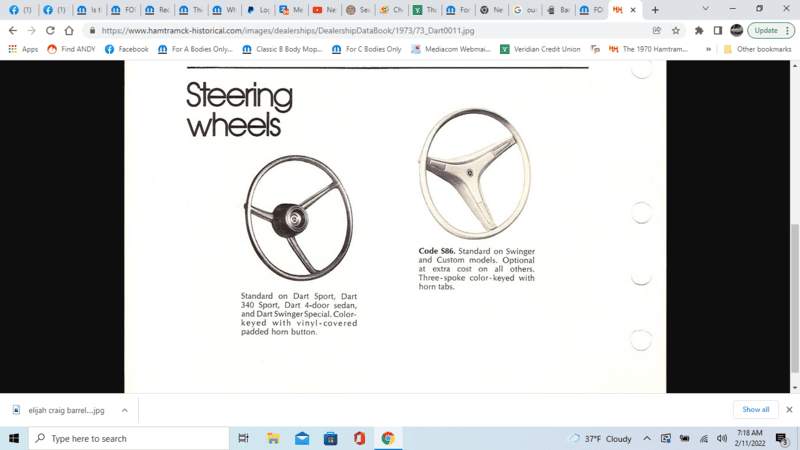800x450 pixels.
Task: Expand the hidden bookmarks overflow chevron
Action: click(708, 48)
